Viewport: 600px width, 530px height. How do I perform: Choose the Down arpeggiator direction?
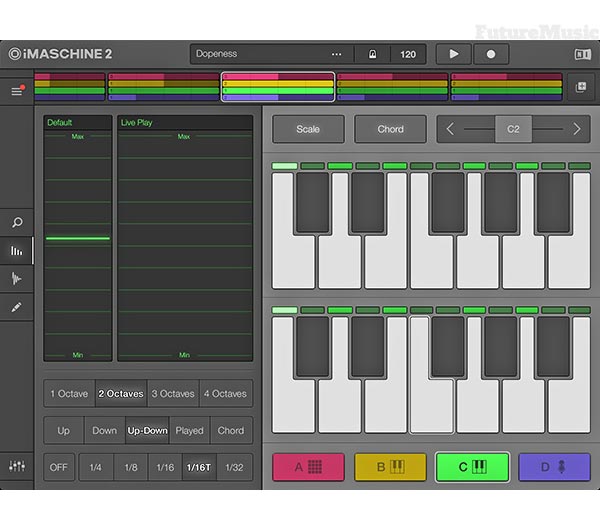pos(104,431)
